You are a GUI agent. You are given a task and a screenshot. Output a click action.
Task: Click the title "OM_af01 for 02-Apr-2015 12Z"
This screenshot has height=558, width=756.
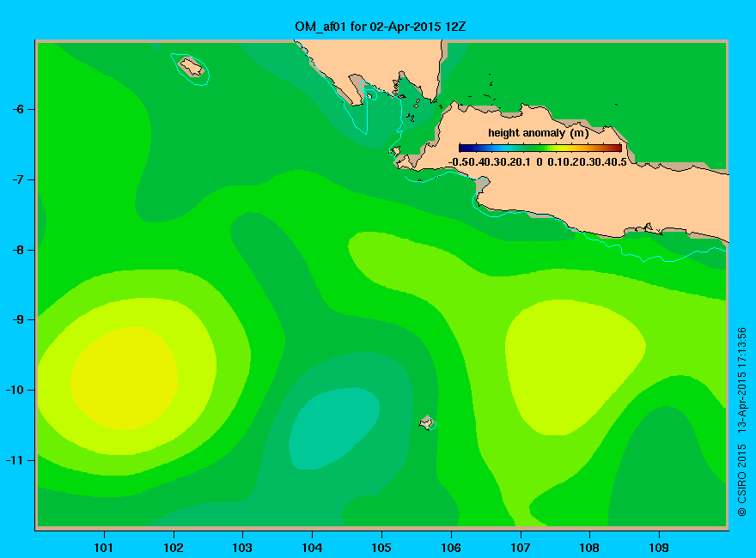coord(380,27)
